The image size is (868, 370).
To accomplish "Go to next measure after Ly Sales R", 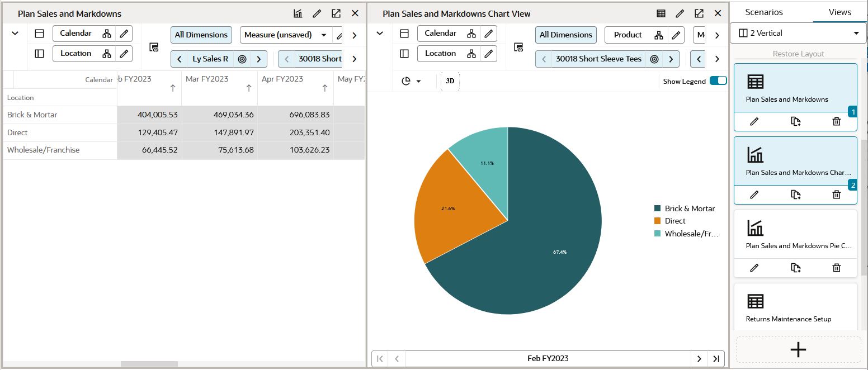I will [258, 59].
